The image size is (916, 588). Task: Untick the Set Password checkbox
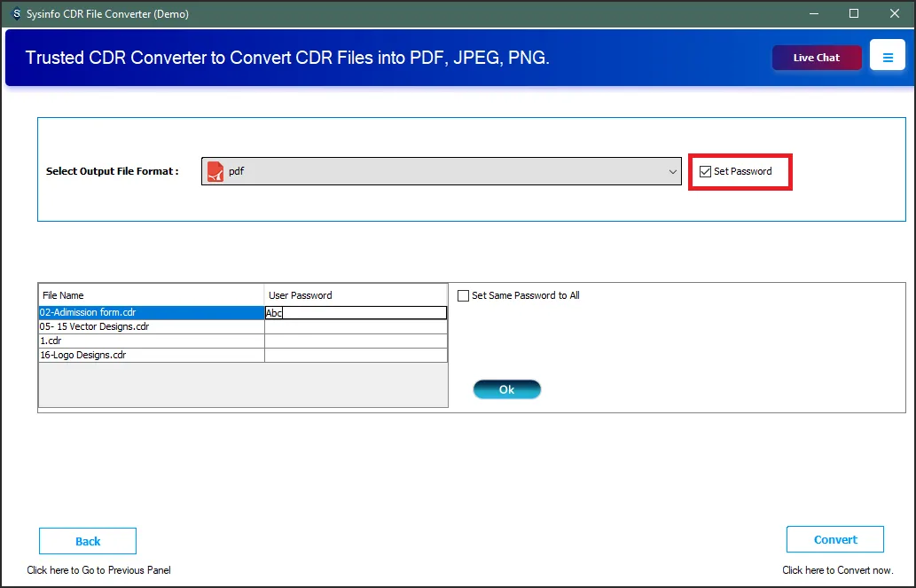pos(705,171)
